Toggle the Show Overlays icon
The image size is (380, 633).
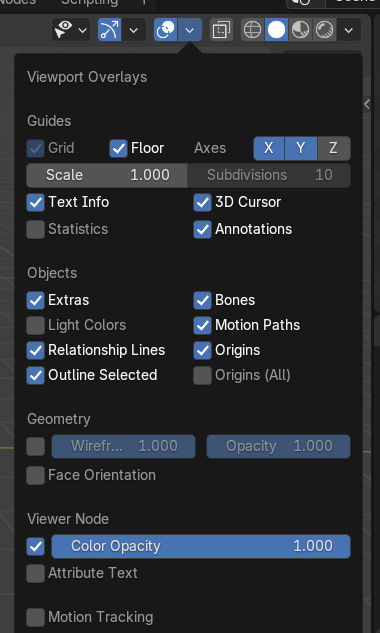coord(166,30)
